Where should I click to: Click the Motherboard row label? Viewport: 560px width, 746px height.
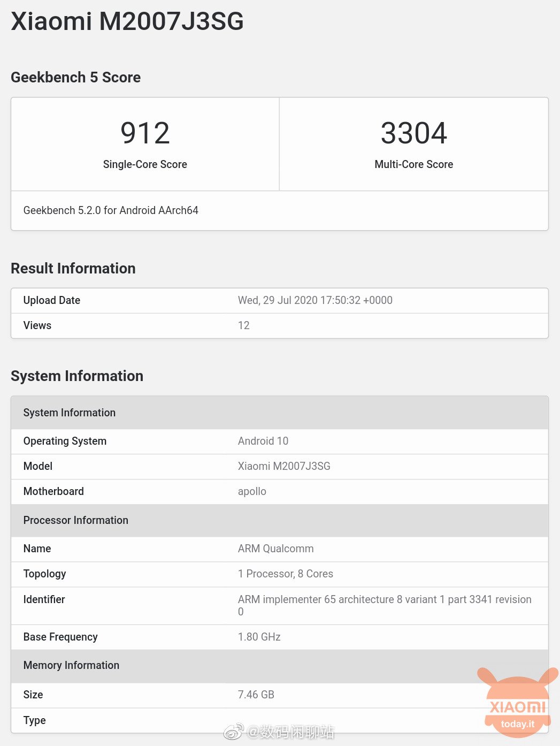pos(53,491)
